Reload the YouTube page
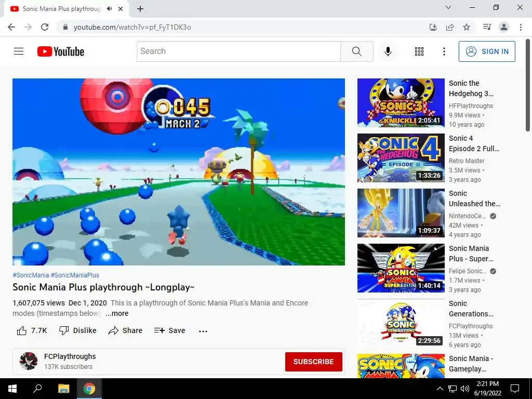 (45, 27)
